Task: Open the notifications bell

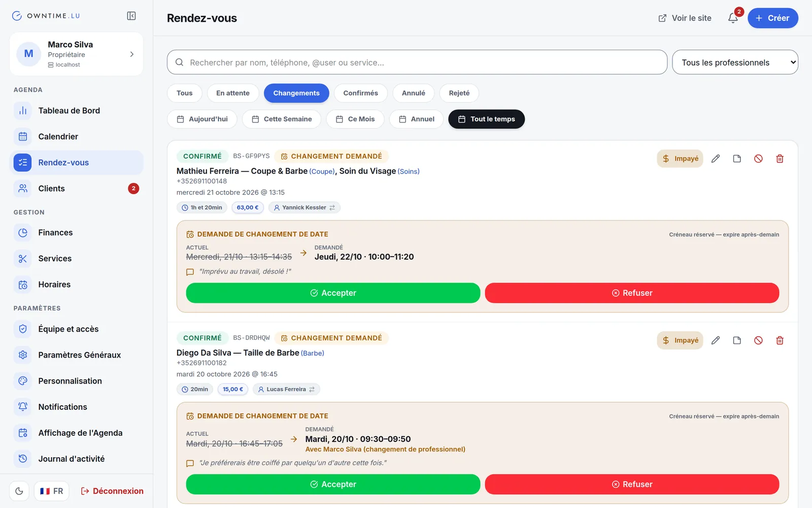Action: 733,18
